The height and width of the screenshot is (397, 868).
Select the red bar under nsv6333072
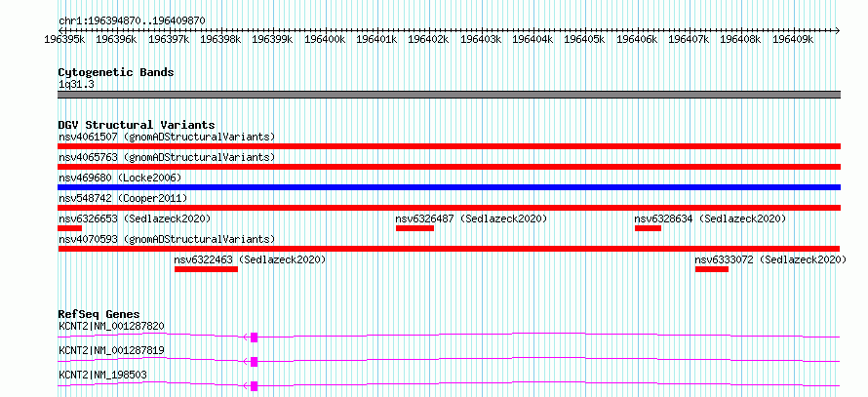coord(712,269)
